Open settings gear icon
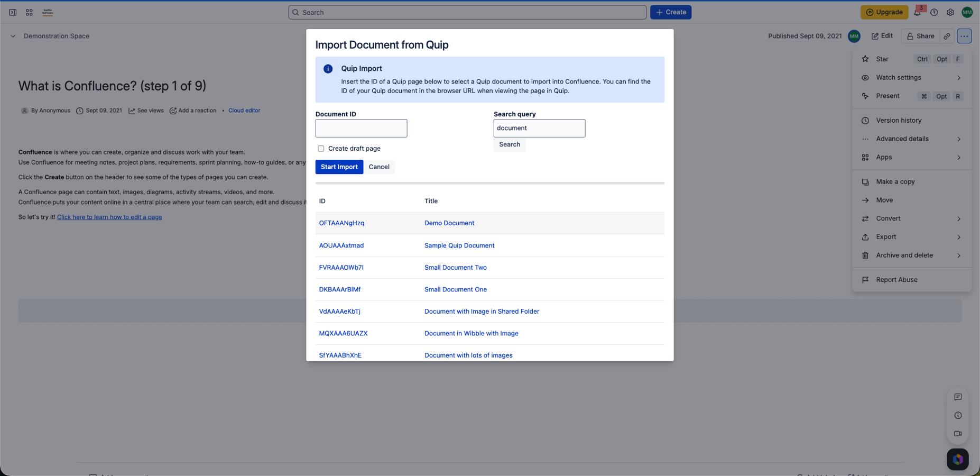980x476 pixels. [950, 12]
